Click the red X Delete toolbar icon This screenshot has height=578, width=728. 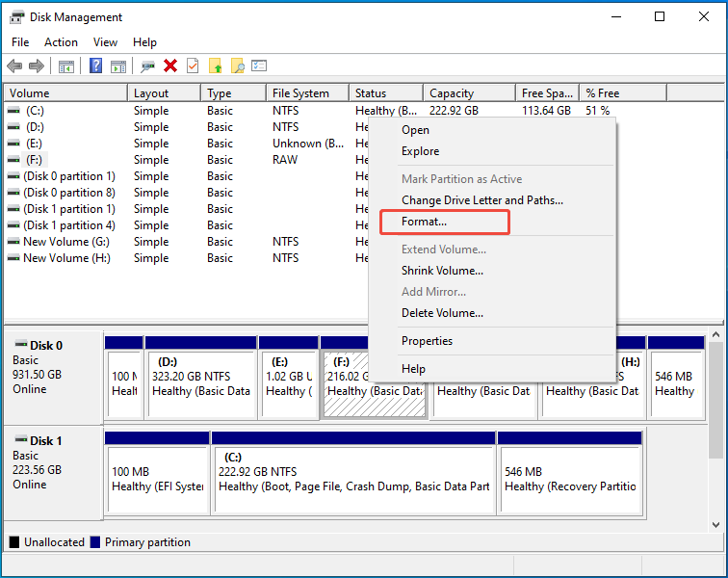click(170, 66)
